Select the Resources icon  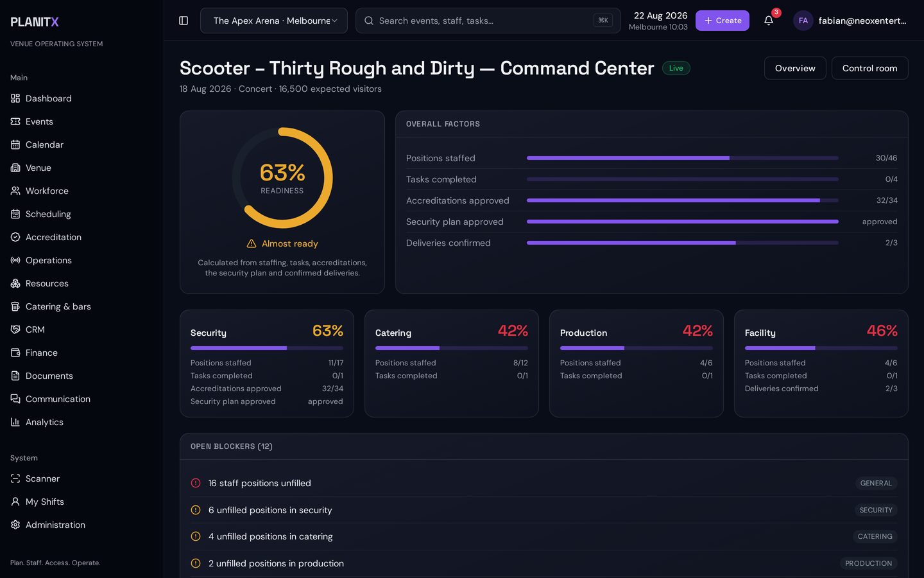point(15,283)
